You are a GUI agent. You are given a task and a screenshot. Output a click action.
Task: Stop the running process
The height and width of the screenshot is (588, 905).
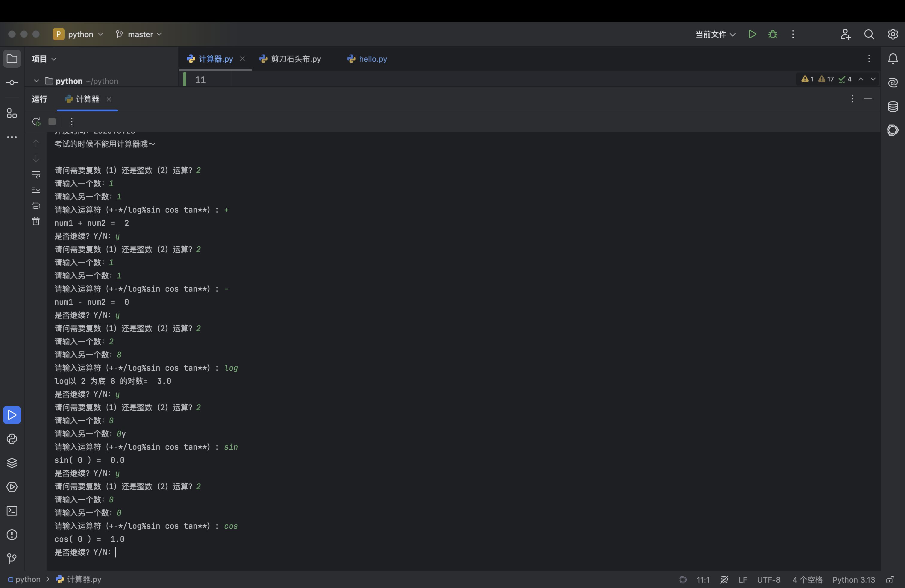[x=52, y=122]
